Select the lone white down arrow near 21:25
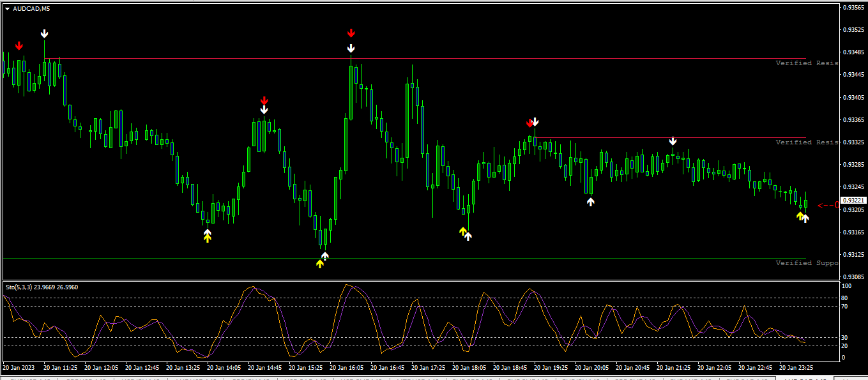Screen dimensions: 868x380 tap(673, 141)
